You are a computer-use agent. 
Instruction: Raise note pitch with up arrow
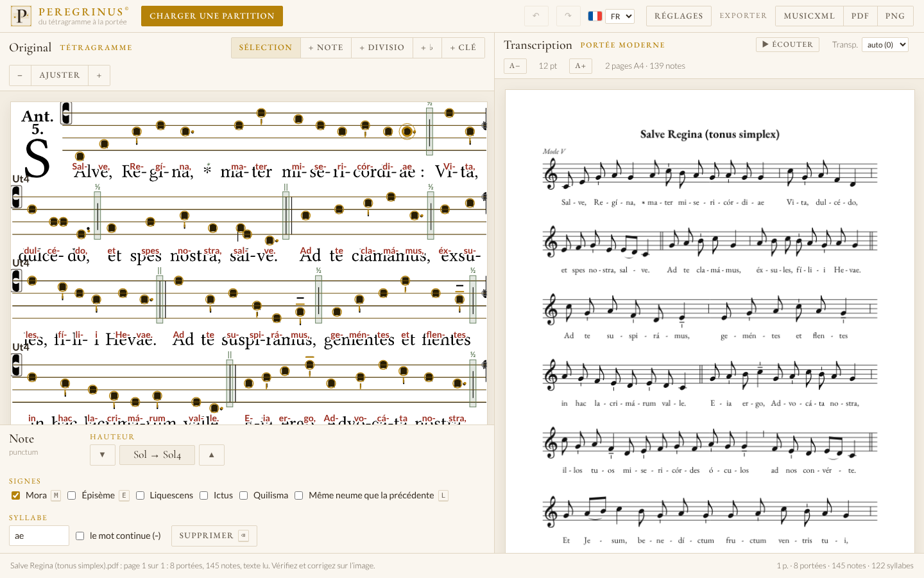(212, 455)
